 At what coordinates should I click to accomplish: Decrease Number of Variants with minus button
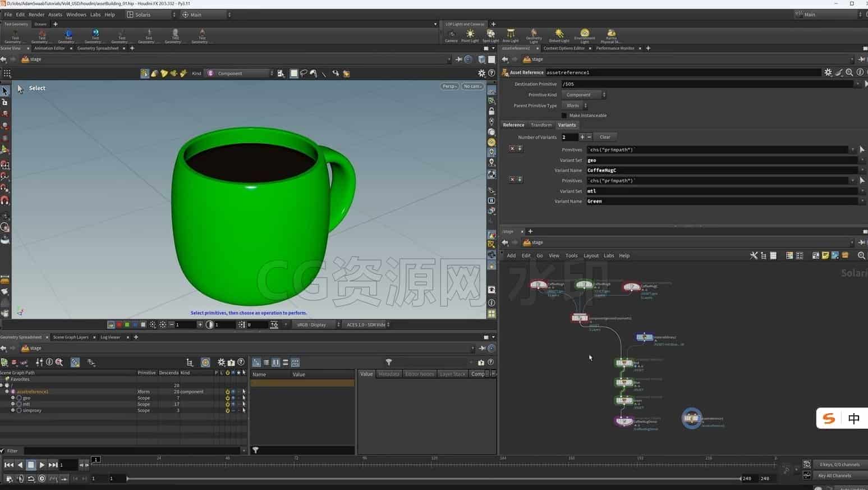pos(589,137)
